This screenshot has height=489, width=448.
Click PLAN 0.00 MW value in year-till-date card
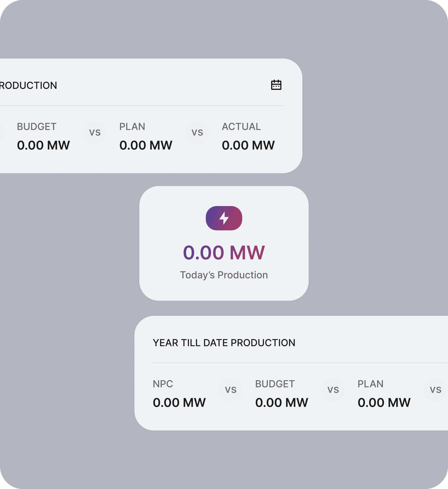384,403
